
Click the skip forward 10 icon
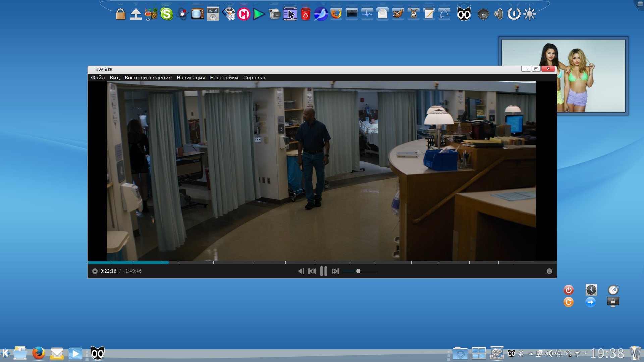tap(335, 271)
